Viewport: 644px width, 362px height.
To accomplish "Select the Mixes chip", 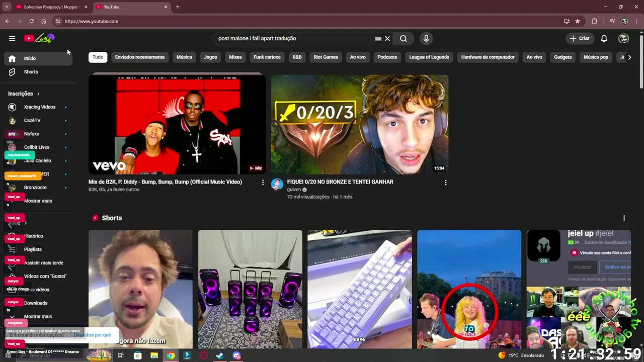I will coord(235,57).
